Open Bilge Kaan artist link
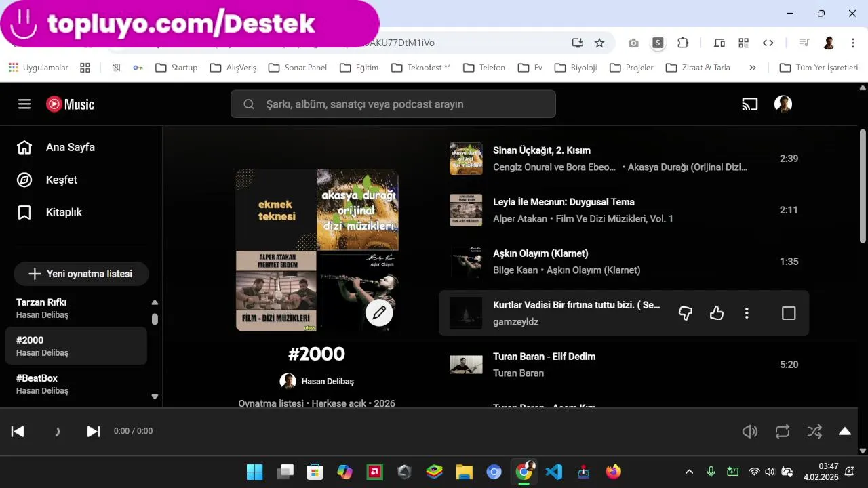The height and width of the screenshot is (488, 868). click(x=515, y=270)
